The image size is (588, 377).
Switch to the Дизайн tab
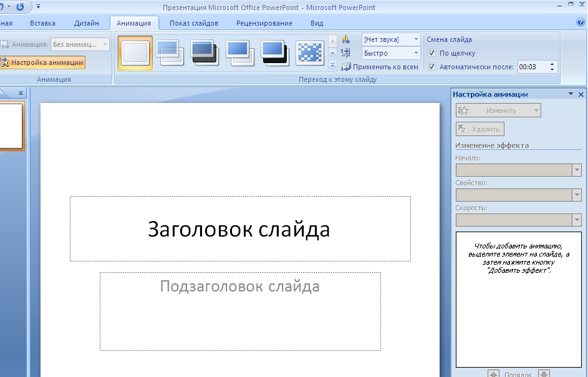pos(87,23)
